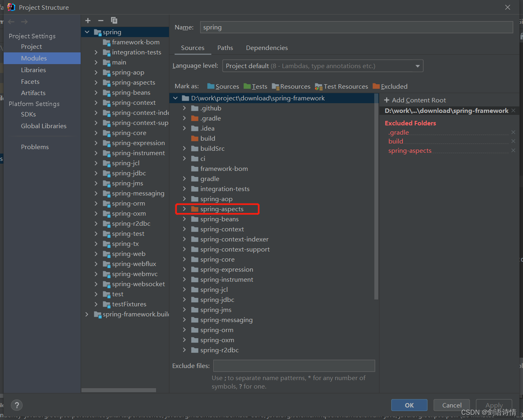This screenshot has height=420, width=523.
Task: Add a new module with plus icon
Action: coord(88,21)
